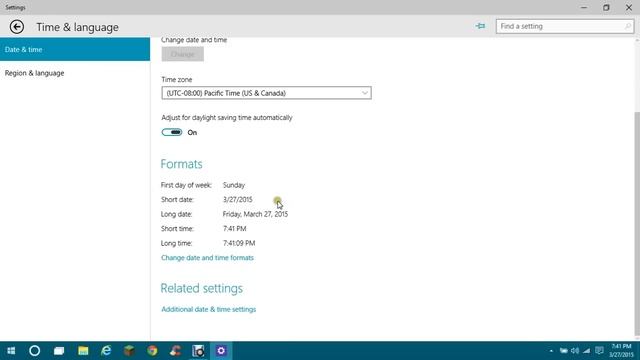Click the greyed-out Change button
The image size is (640, 360).
point(182,54)
